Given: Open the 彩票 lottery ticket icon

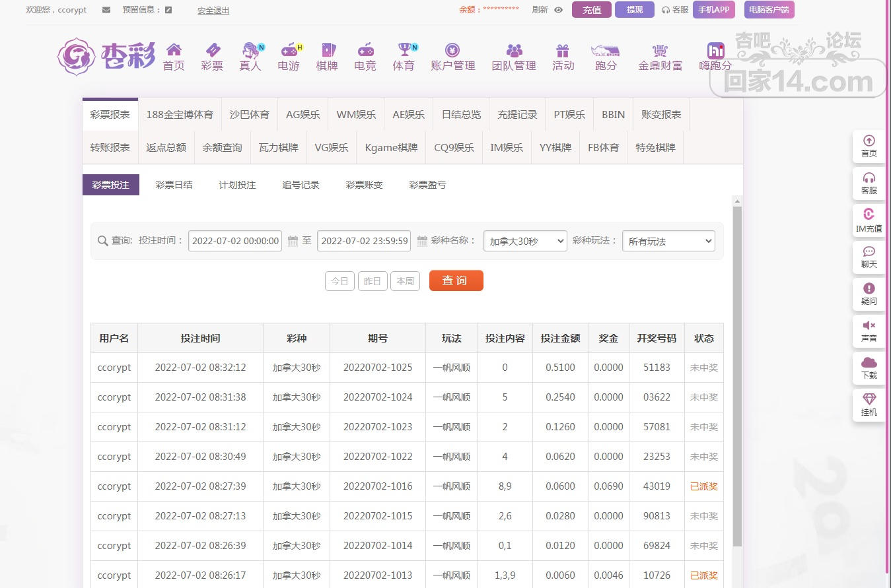Looking at the screenshot, I should click(212, 50).
